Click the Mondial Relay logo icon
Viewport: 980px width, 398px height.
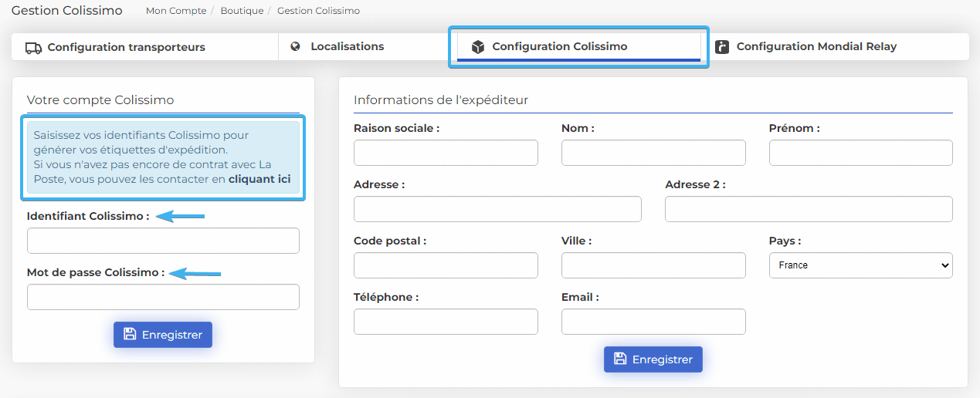(722, 47)
